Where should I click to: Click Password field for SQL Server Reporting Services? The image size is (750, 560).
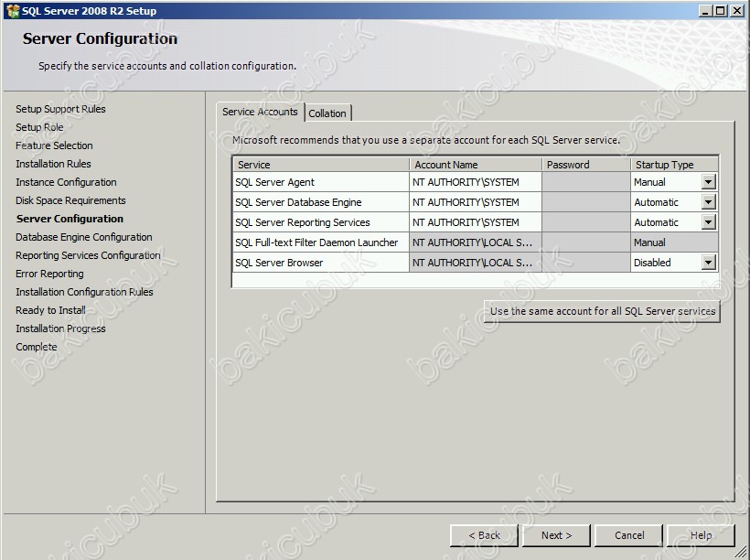click(586, 222)
